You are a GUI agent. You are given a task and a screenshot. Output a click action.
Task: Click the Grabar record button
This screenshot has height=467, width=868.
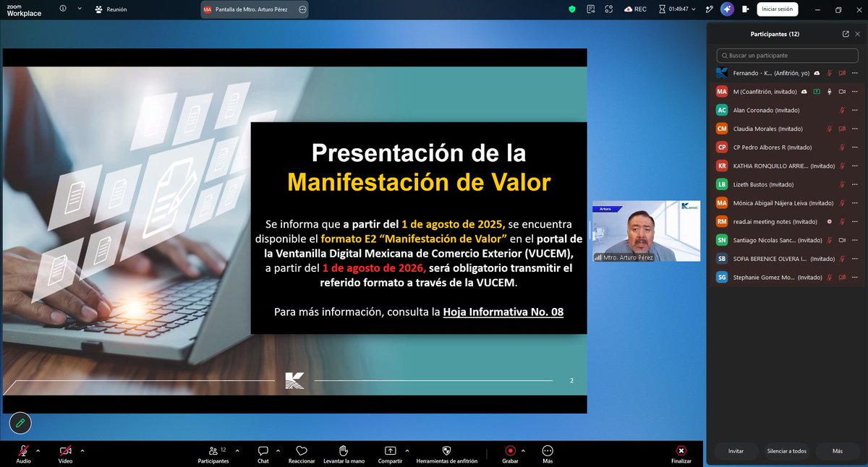[510, 453]
